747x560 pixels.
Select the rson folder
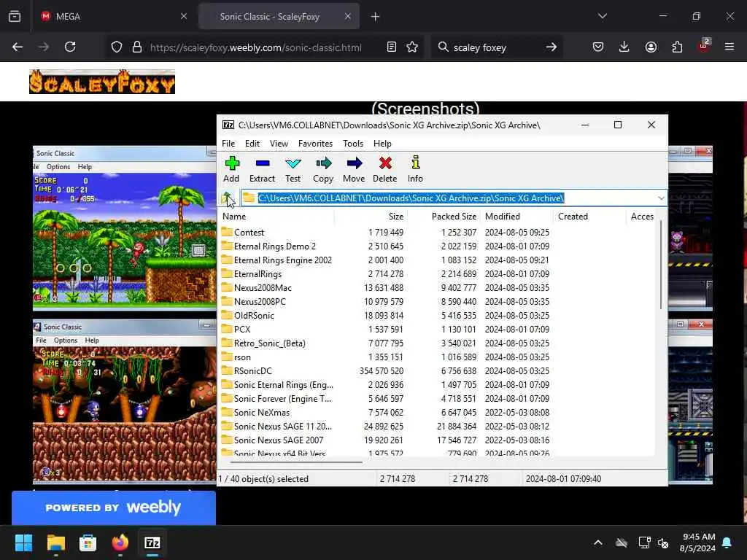(242, 357)
